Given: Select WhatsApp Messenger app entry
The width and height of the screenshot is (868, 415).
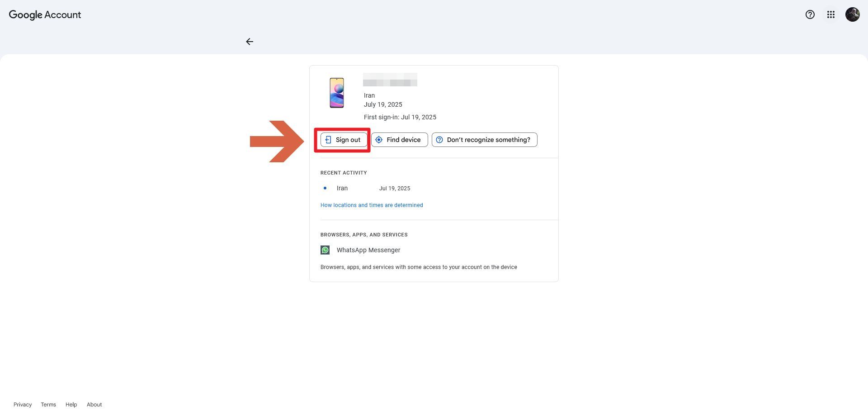Looking at the screenshot, I should pyautogui.click(x=368, y=250).
